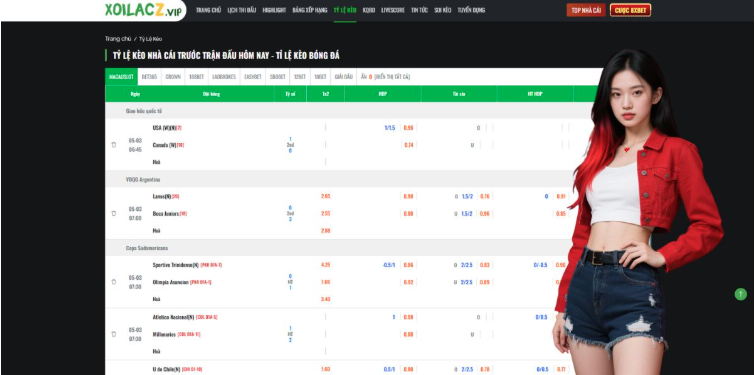This screenshot has height=375, width=755.
Task: Switch to the SBOBET bookmaker tab
Action: 277,77
